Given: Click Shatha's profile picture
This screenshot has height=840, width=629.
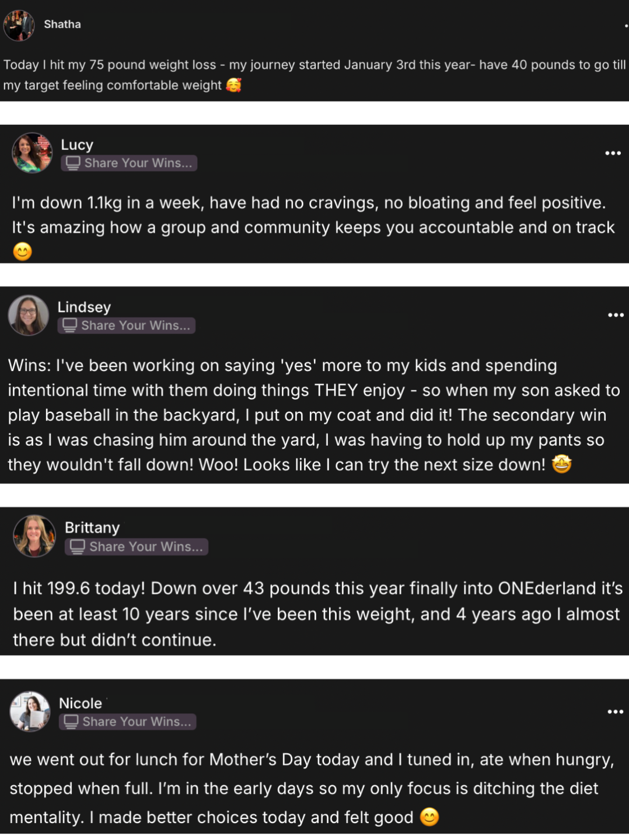Looking at the screenshot, I should [x=19, y=25].
